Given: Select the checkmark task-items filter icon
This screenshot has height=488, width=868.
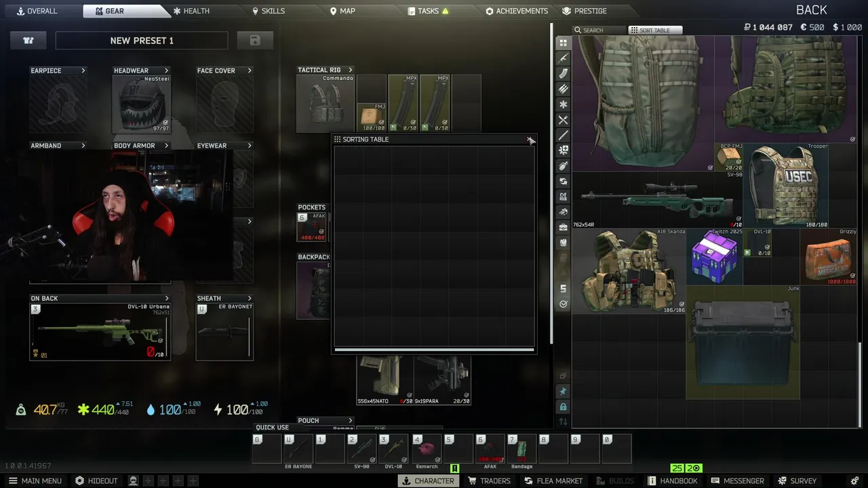Looking at the screenshot, I should pos(563,304).
